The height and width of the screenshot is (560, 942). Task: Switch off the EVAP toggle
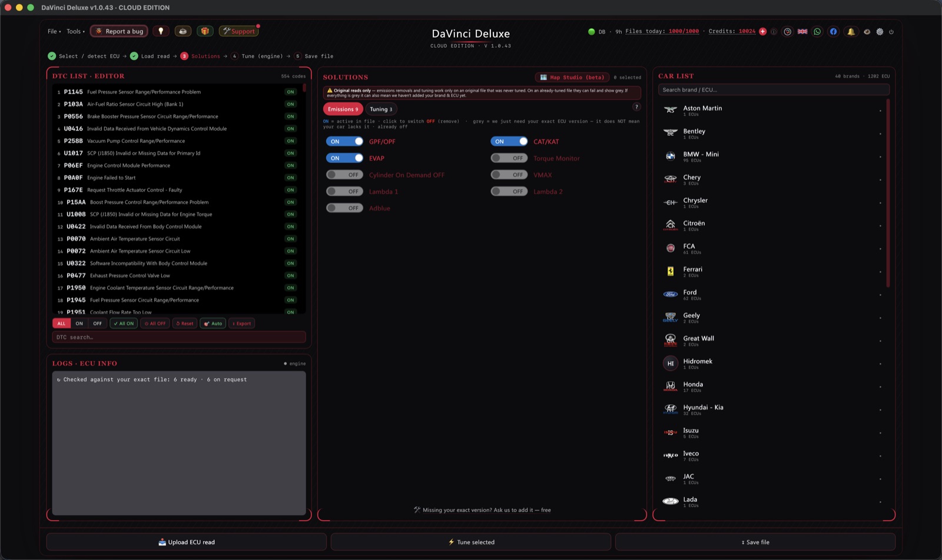click(x=344, y=158)
